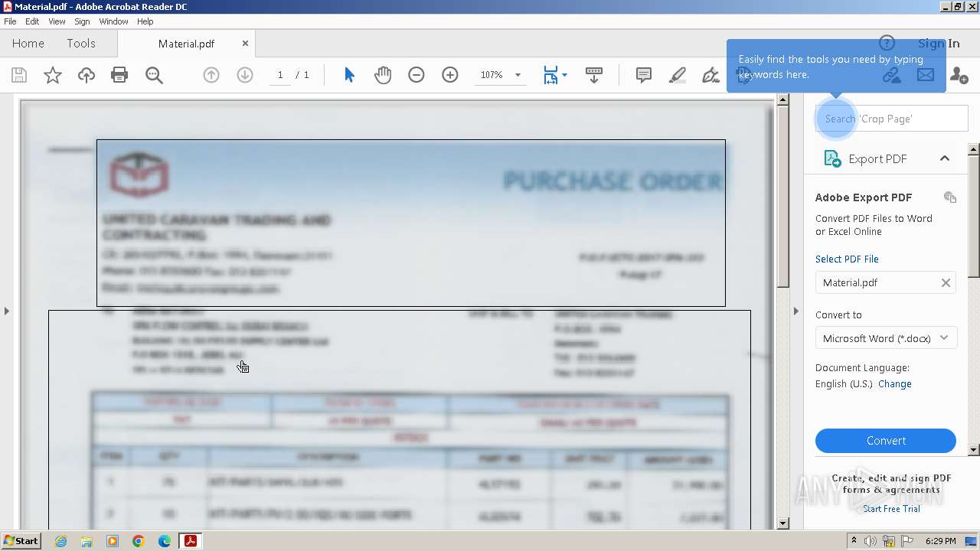This screenshot has width=980, height=551.
Task: Open the find text magnifier
Action: pyautogui.click(x=154, y=75)
